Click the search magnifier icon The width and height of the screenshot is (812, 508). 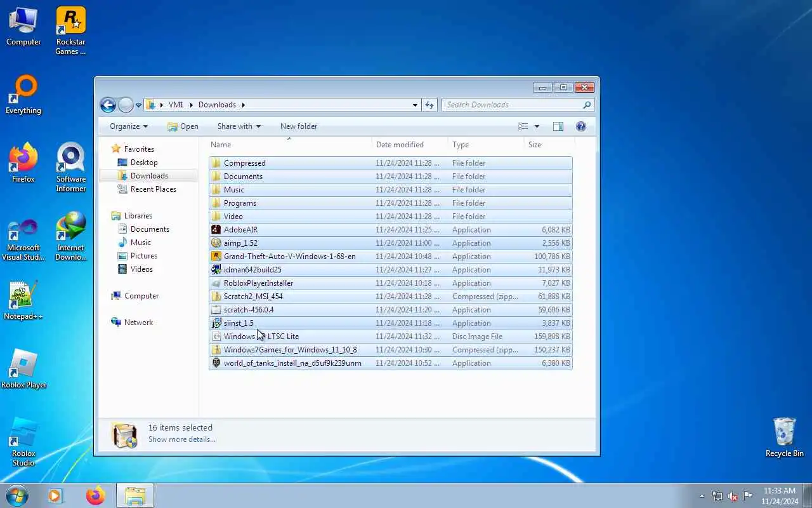(x=587, y=105)
